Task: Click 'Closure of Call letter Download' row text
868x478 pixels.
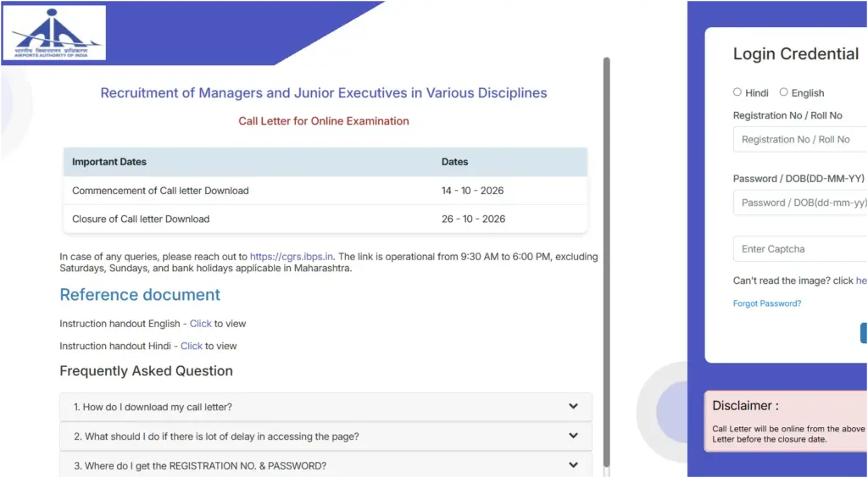Action: click(141, 219)
